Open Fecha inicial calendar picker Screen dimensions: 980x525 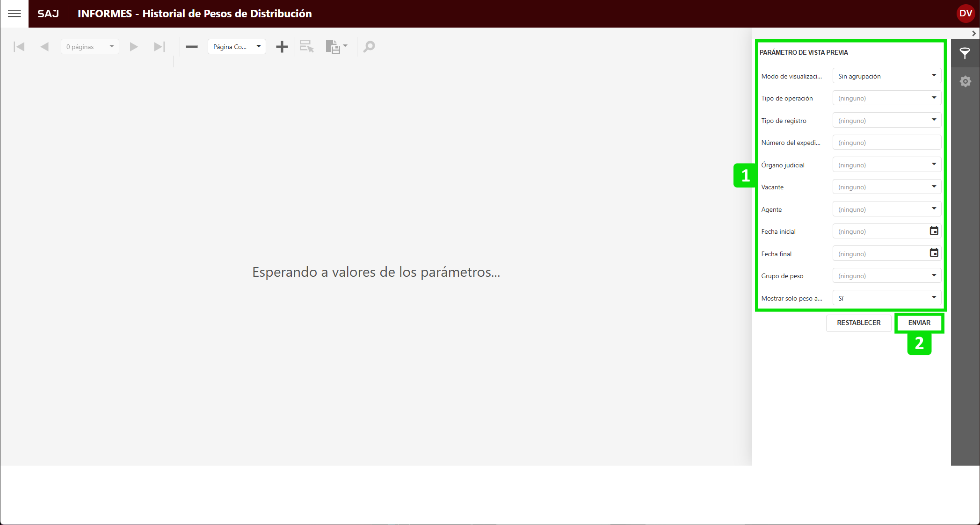point(934,231)
